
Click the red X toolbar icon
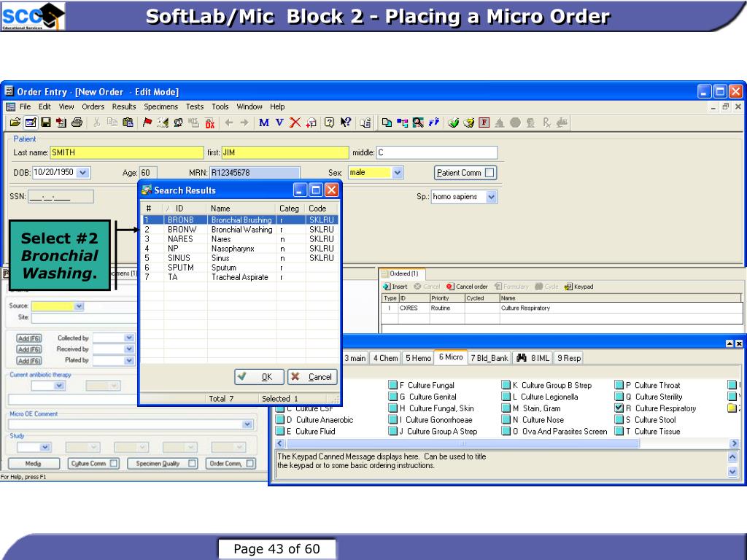coord(295,122)
